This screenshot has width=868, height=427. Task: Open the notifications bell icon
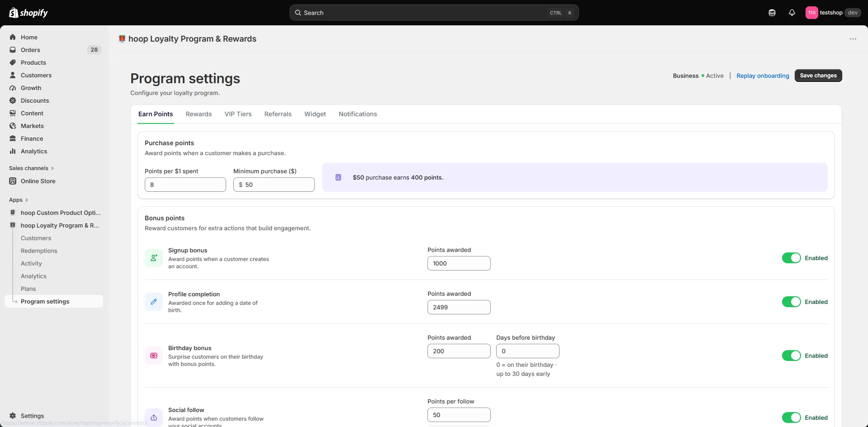pyautogui.click(x=792, y=13)
